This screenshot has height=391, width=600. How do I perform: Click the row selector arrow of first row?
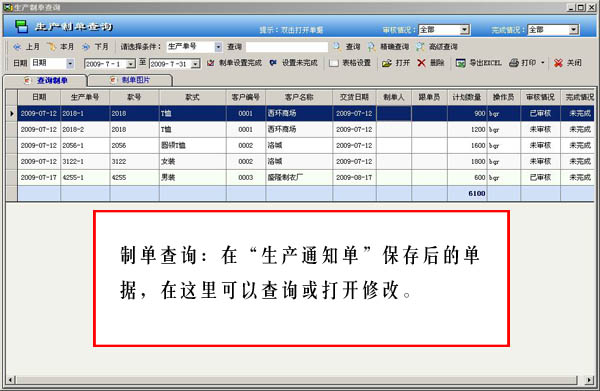(x=11, y=113)
